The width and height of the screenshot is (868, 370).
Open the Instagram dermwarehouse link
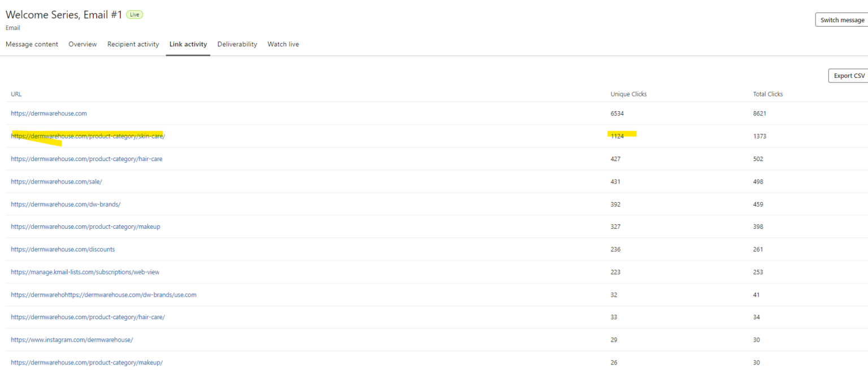pyautogui.click(x=72, y=339)
